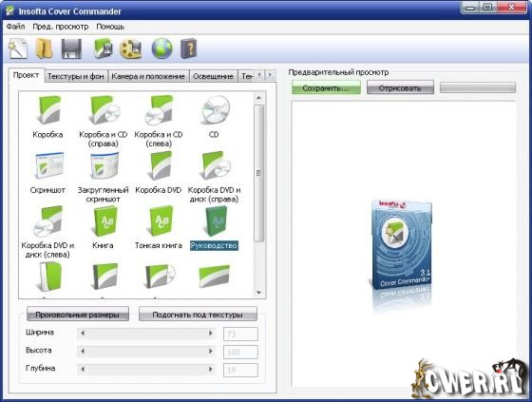Select Коробка DVD и диск (справа) template

click(214, 177)
